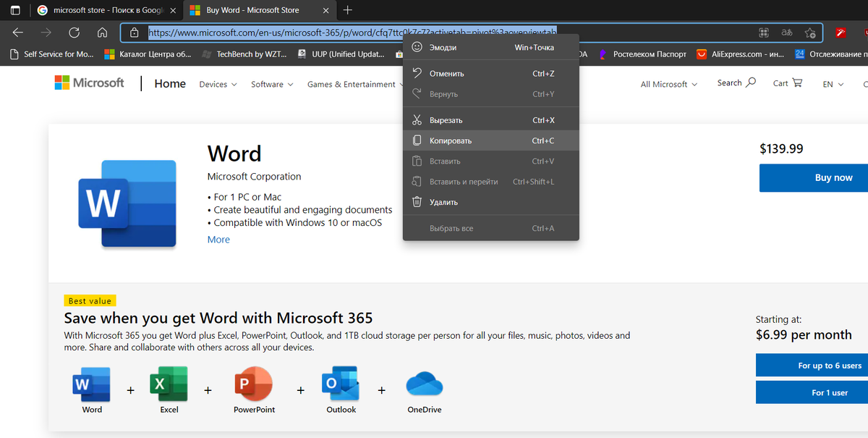
Task: Open a new browser tab
Action: coord(348,10)
